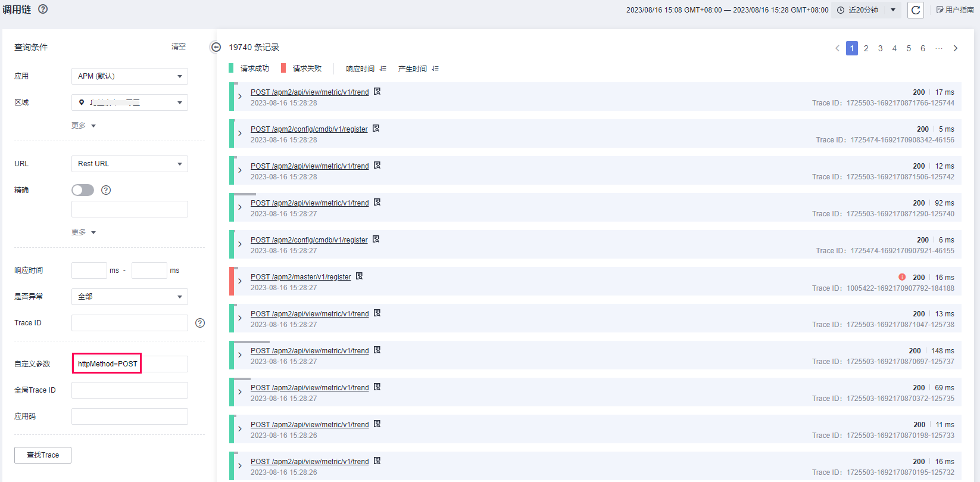
Task: Expand the 92 ms trend trace row
Action: (240, 207)
